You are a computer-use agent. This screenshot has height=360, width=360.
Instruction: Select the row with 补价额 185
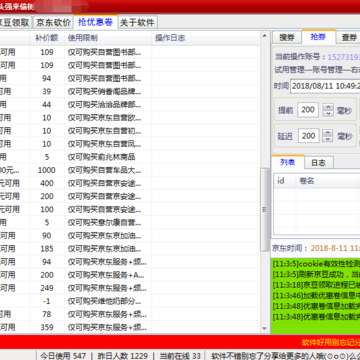tap(130, 249)
